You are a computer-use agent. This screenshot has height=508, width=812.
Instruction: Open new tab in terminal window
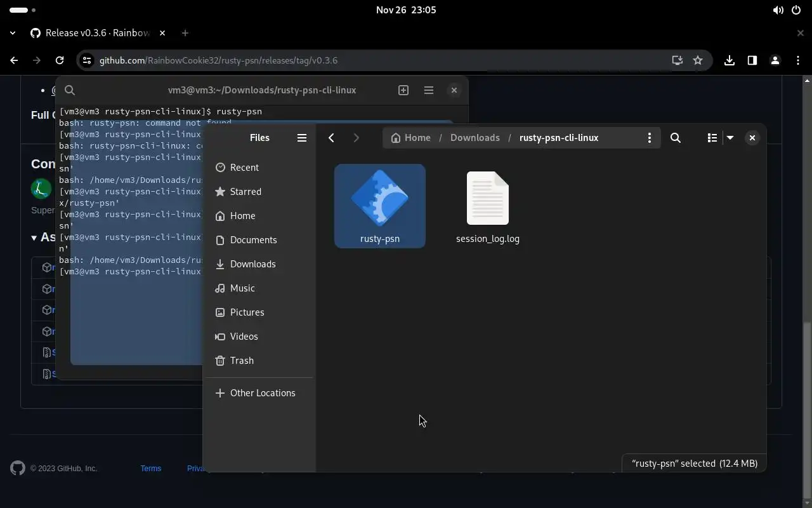coord(403,90)
